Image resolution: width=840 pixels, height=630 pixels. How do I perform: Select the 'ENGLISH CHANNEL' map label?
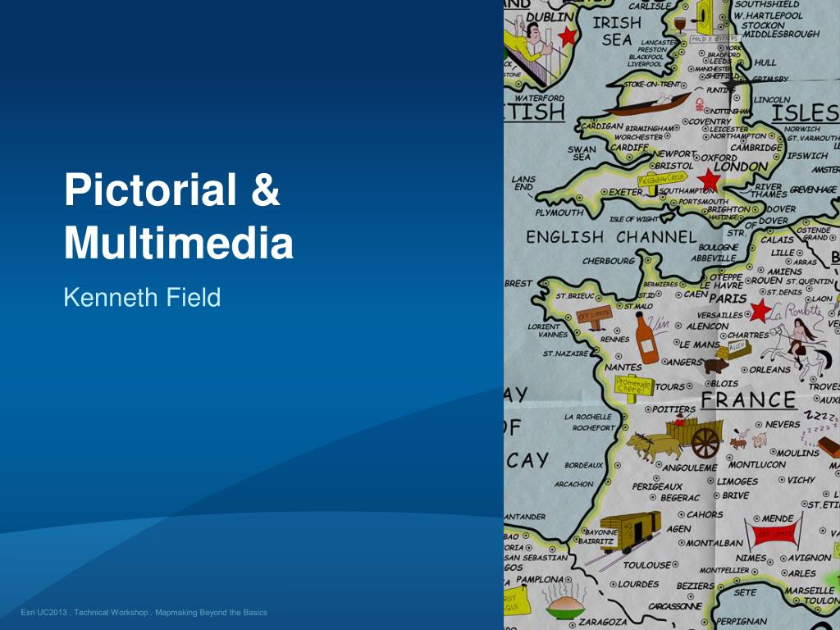pyautogui.click(x=611, y=237)
